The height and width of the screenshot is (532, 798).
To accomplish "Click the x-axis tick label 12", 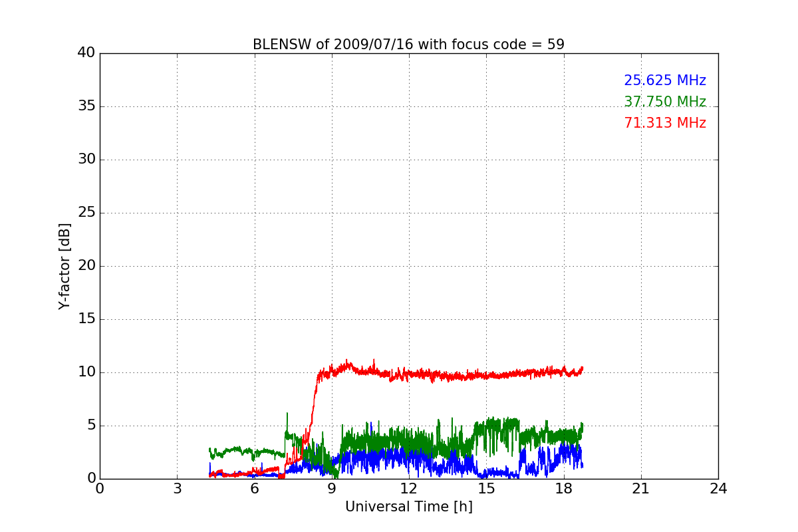I will tap(409, 489).
